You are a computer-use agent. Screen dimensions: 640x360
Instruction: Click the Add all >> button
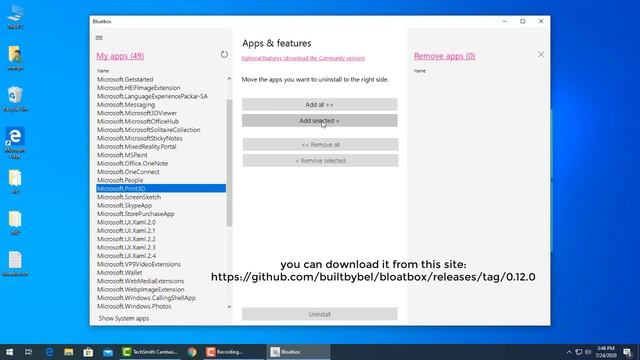point(319,104)
